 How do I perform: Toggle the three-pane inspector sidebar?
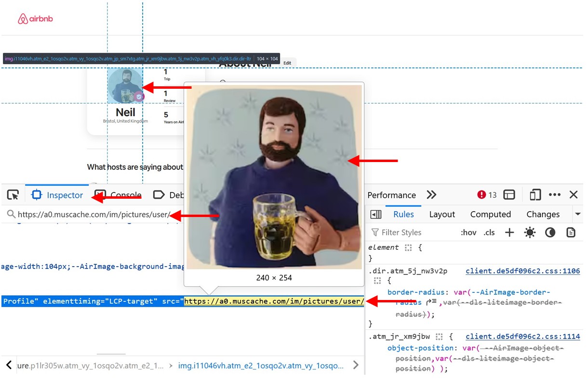click(376, 215)
